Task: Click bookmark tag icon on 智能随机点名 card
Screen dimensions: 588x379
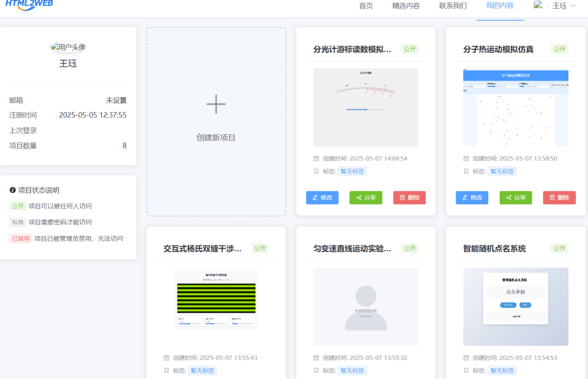Action: (x=466, y=370)
